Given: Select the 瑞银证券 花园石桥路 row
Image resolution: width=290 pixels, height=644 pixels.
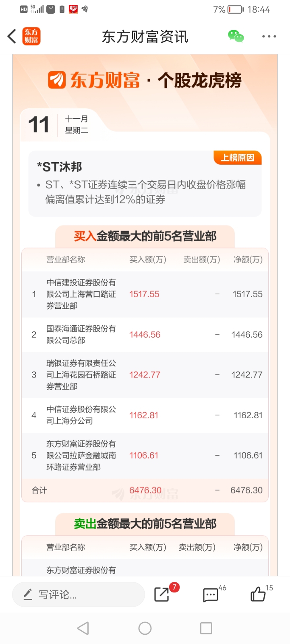Looking at the screenshot, I should click(145, 375).
